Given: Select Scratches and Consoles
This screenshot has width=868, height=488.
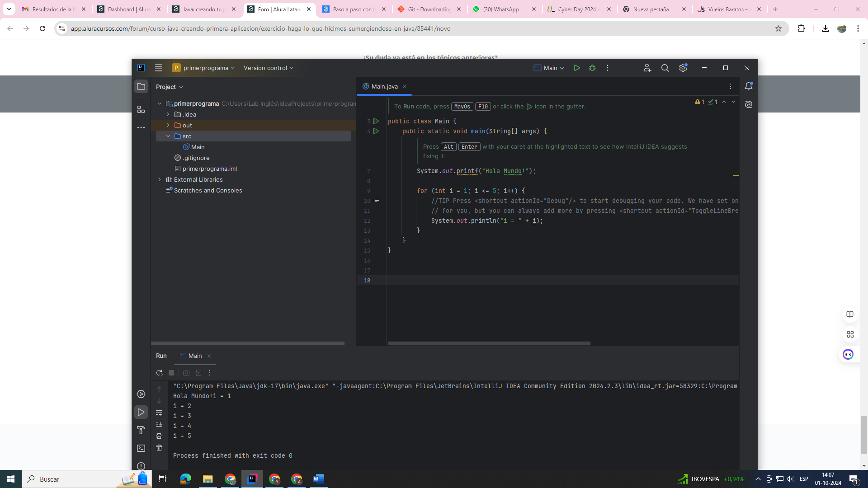Looking at the screenshot, I should tap(204, 190).
